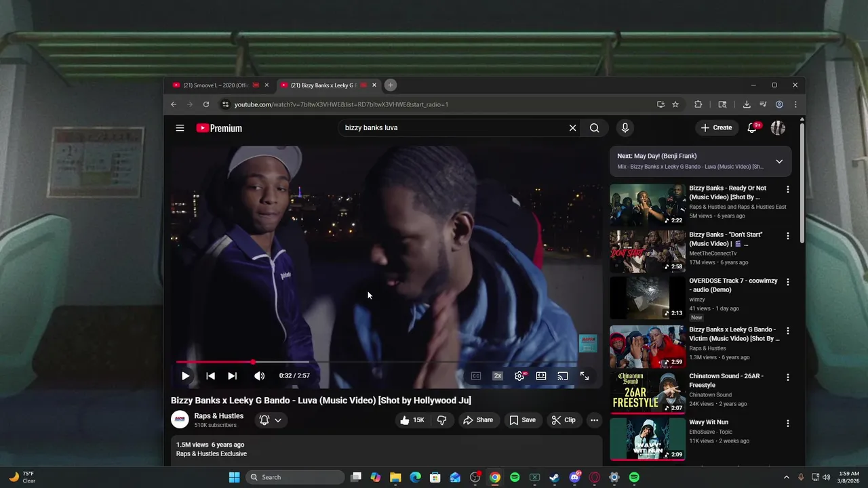Open more actions ellipsis under video
The width and height of the screenshot is (868, 488).
pos(594,420)
